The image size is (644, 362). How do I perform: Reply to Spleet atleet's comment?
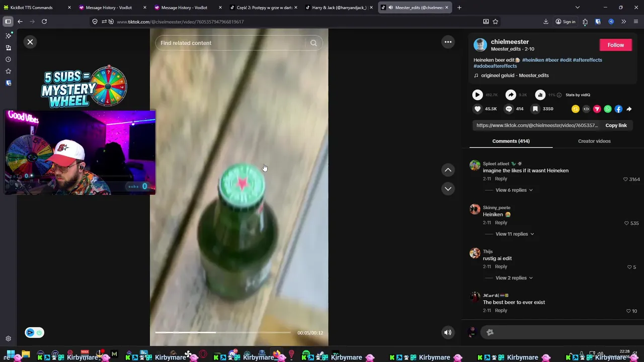pyautogui.click(x=501, y=179)
